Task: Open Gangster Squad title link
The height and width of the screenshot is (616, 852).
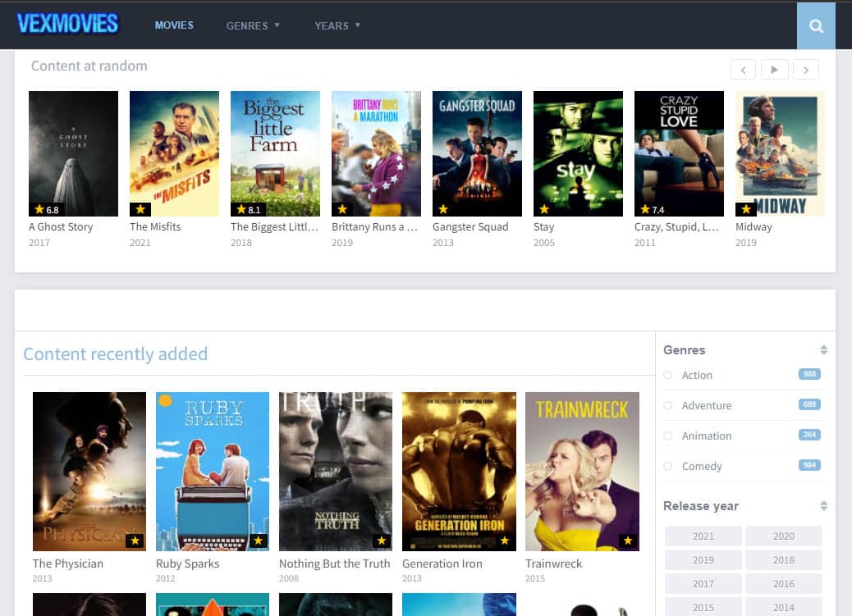Action: (470, 227)
